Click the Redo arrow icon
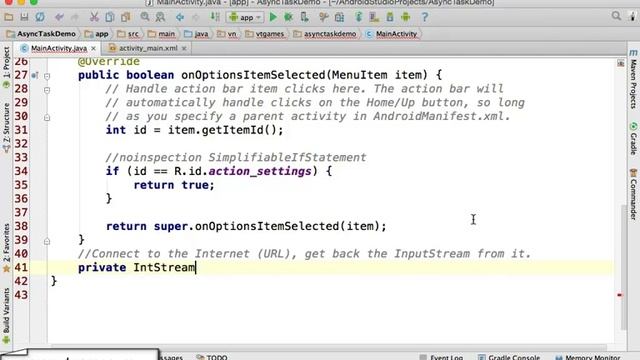This screenshot has height=360, width=640. coord(75,17)
